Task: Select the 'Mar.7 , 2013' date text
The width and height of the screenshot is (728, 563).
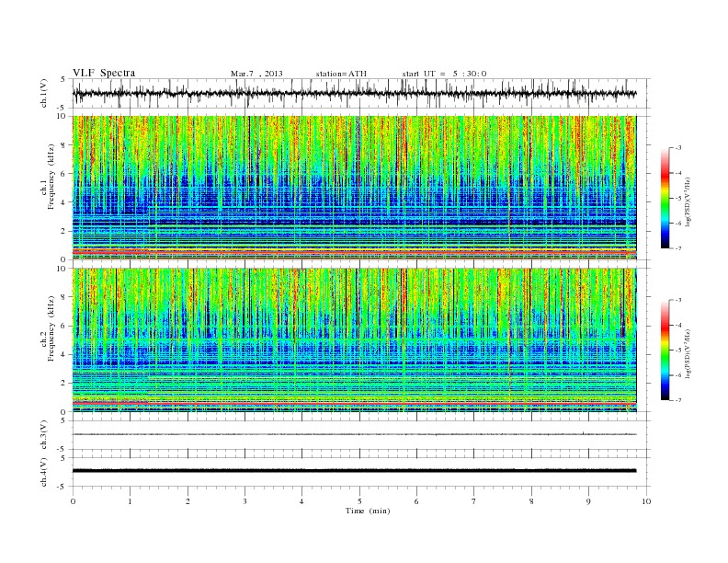Action: pyautogui.click(x=256, y=74)
